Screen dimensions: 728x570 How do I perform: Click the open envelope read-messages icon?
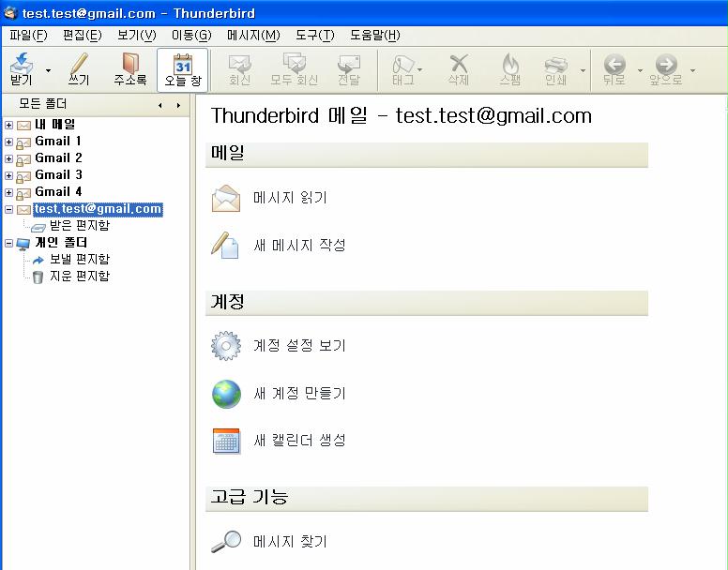pos(226,198)
